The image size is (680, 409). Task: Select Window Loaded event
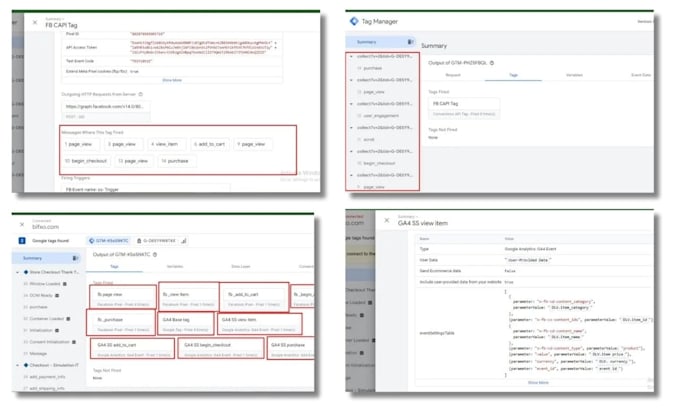pos(45,284)
